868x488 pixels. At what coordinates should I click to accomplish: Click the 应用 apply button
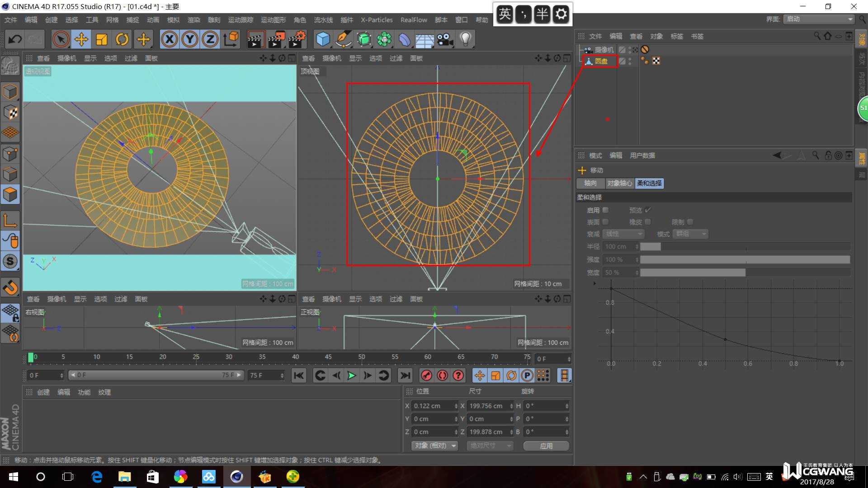pos(546,446)
